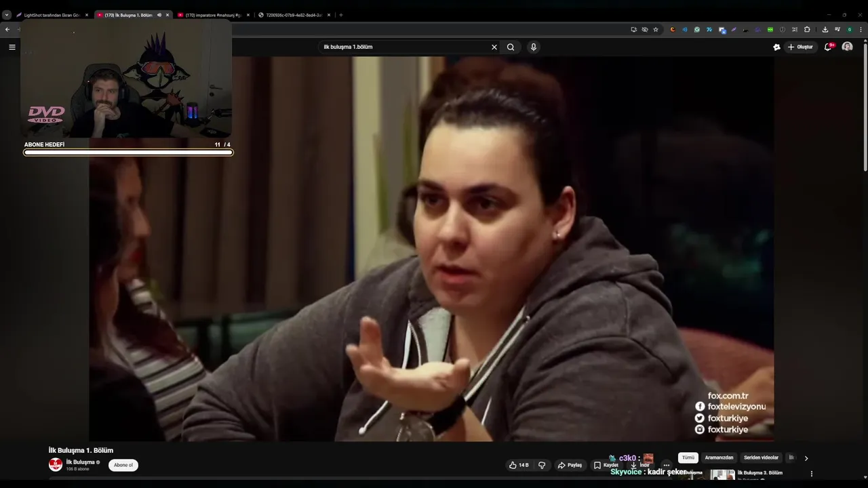Click the crossed-eye icon in address bar
Screen dimensions: 868x488
(x=644, y=30)
